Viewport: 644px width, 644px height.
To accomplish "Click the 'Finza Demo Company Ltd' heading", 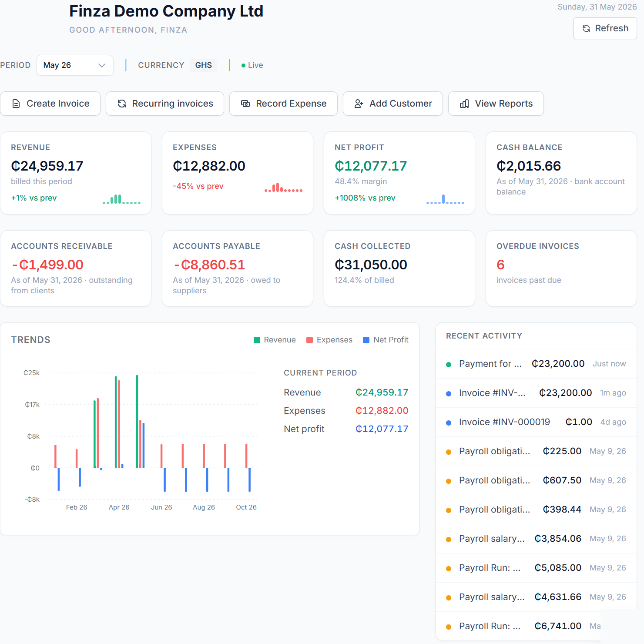I will [166, 11].
